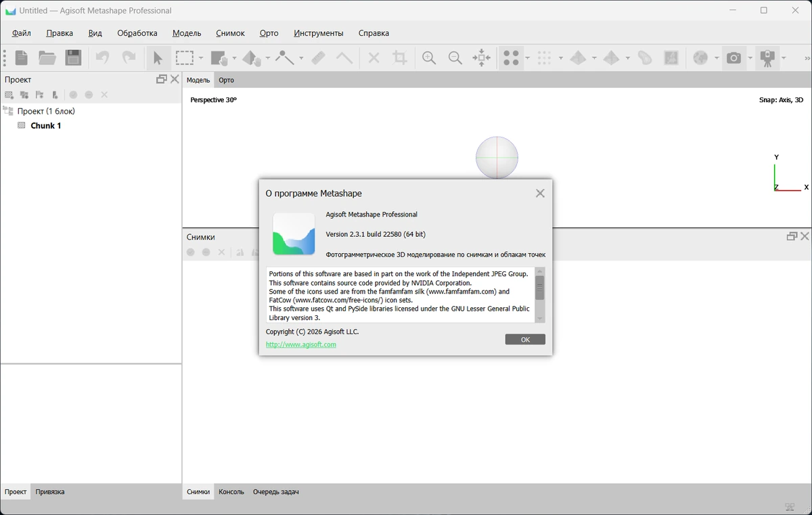Click the Remove cameras X in Снимки pane
Image resolution: width=812 pixels, height=515 pixels.
point(221,252)
